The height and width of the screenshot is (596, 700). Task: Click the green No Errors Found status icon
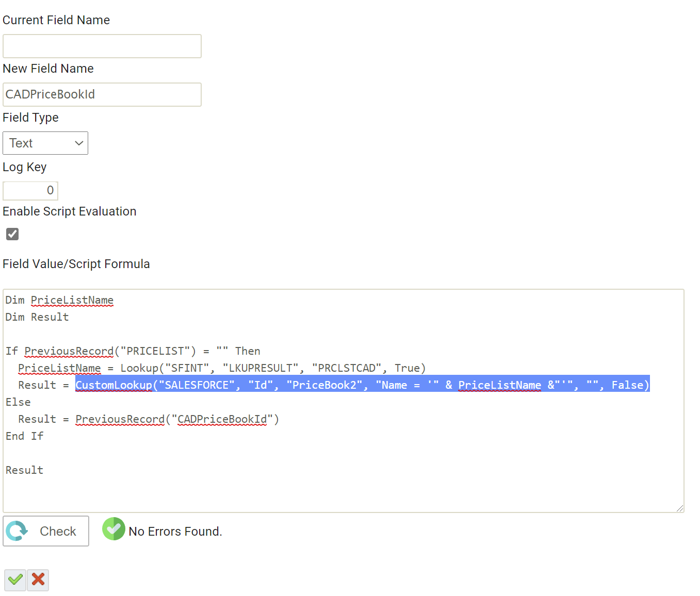point(113,529)
